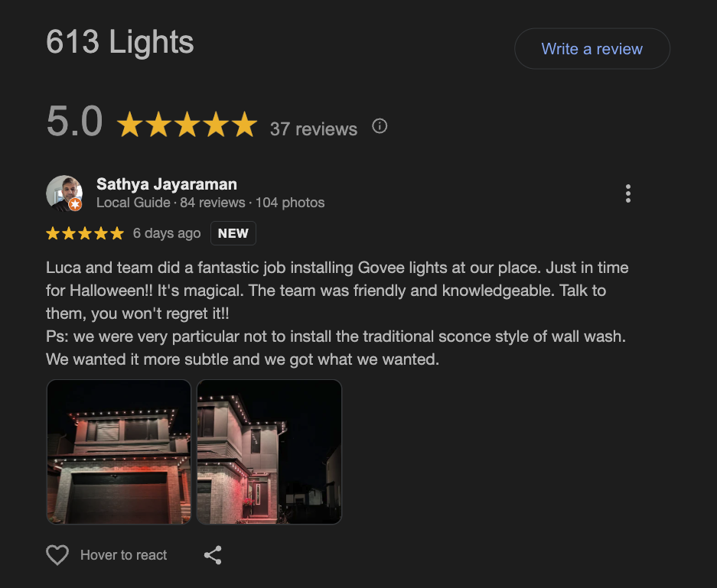Click the five gold overall rating stars
This screenshot has height=588, width=717.
[x=187, y=125]
